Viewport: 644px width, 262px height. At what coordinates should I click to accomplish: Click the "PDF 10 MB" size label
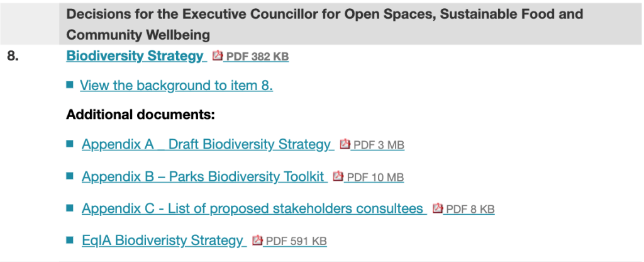point(375,177)
